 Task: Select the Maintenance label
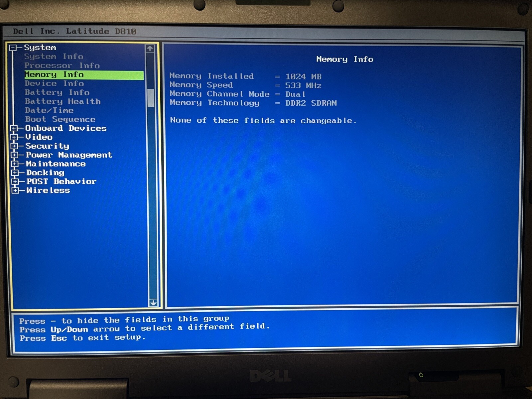(56, 164)
